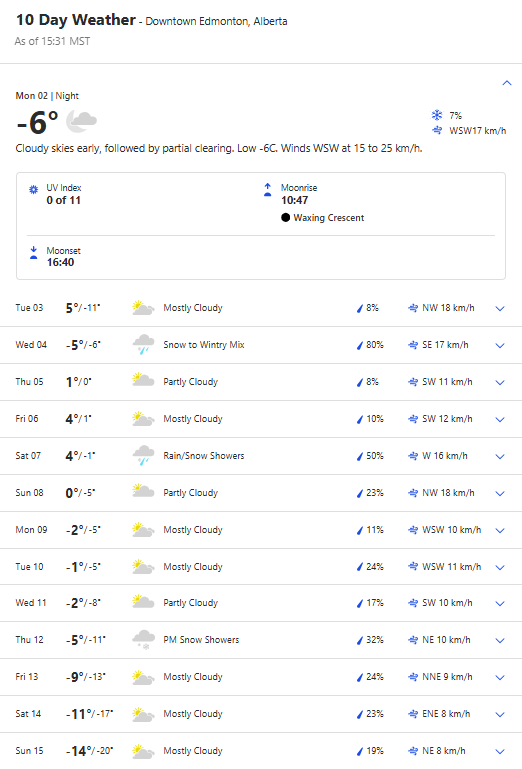Click the cloudy moon icon beside -6°
522x769 pixels.
81,121
